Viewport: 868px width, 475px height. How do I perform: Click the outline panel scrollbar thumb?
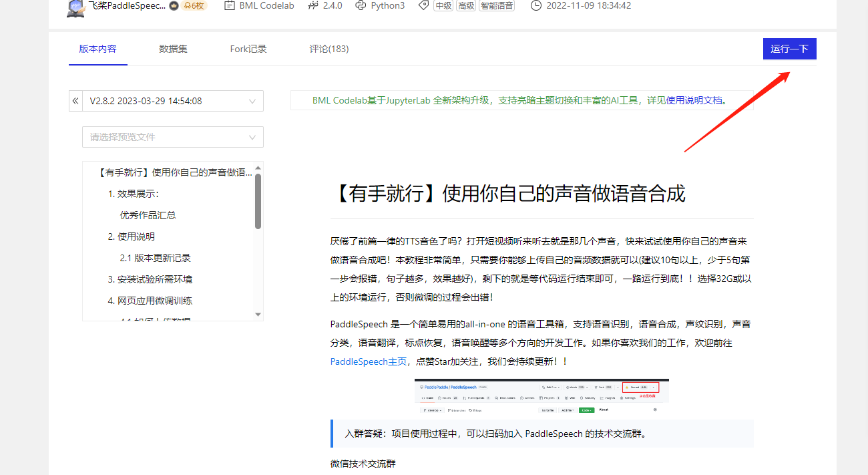258,201
